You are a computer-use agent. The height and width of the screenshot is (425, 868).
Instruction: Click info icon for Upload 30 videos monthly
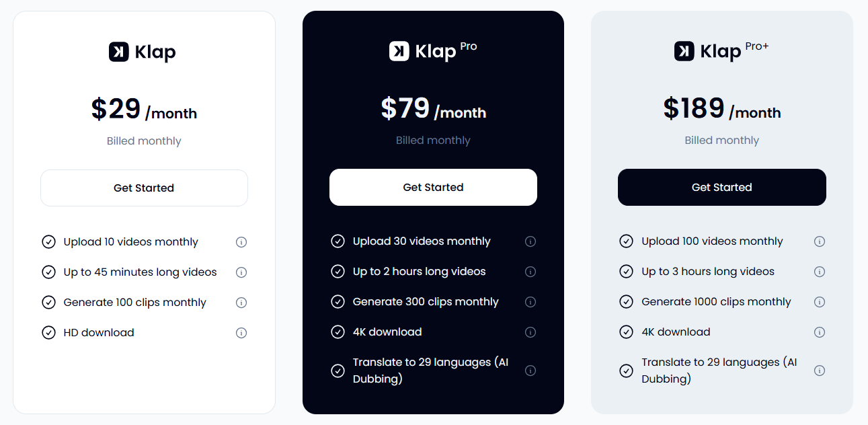(530, 241)
